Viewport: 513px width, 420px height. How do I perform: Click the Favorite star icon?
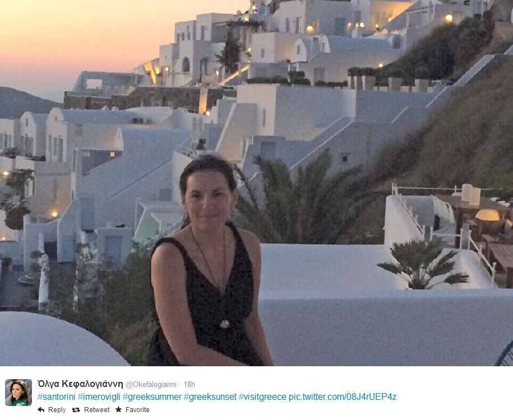pyautogui.click(x=118, y=409)
